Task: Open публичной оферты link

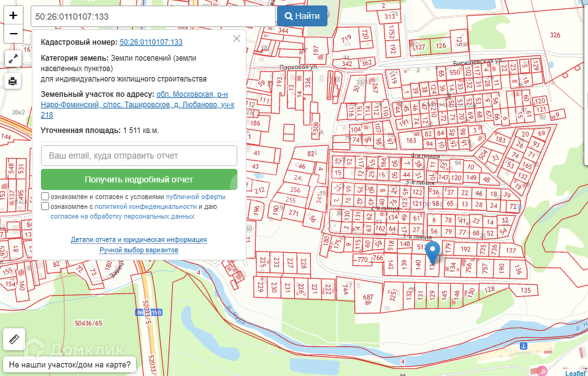Action: [196, 197]
